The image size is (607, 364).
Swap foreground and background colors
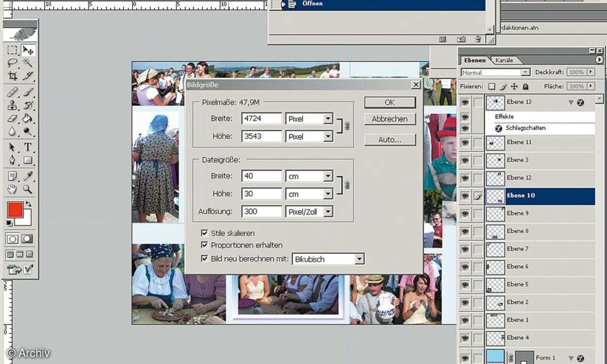[x=29, y=204]
